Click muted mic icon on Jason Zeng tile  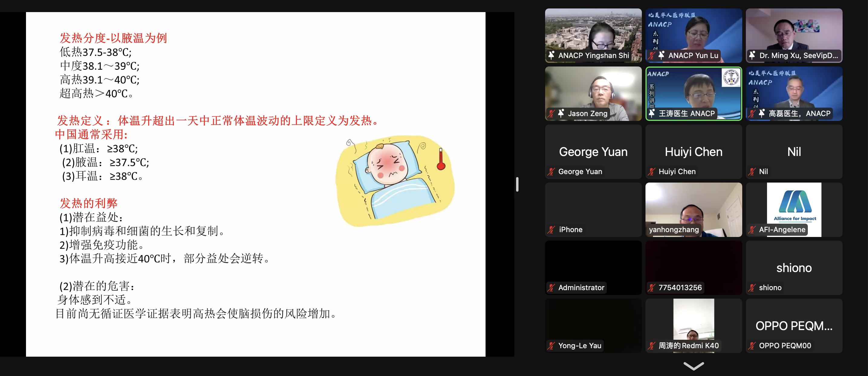551,114
